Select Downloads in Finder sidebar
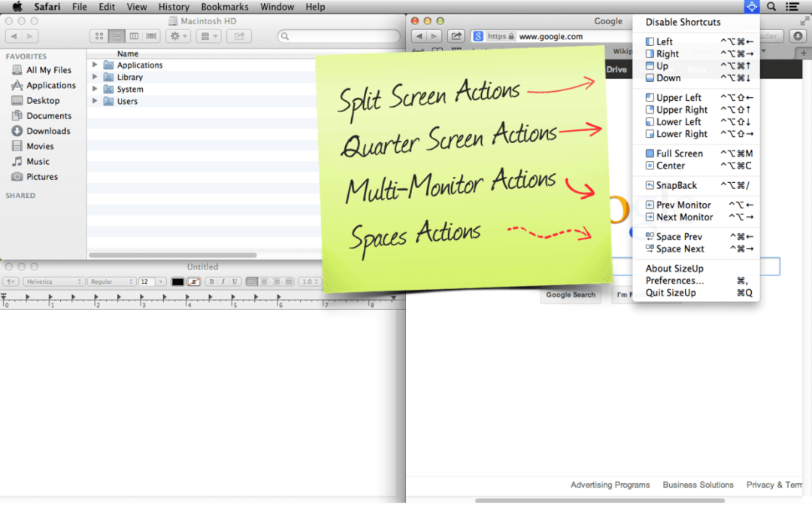The height and width of the screenshot is (508, 812). tap(48, 131)
